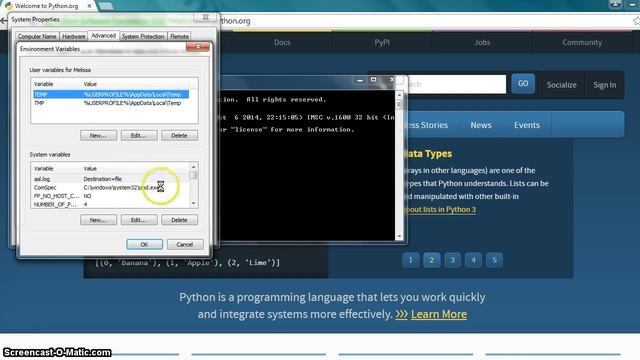This screenshot has height=360, width=640.
Task: Switch to Remote tab
Action: [x=179, y=36]
